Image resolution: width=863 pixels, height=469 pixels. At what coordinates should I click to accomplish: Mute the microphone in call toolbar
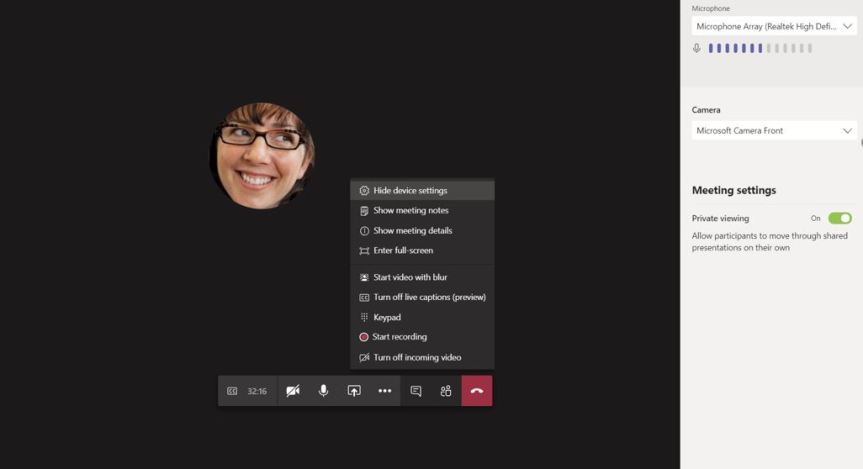click(323, 391)
